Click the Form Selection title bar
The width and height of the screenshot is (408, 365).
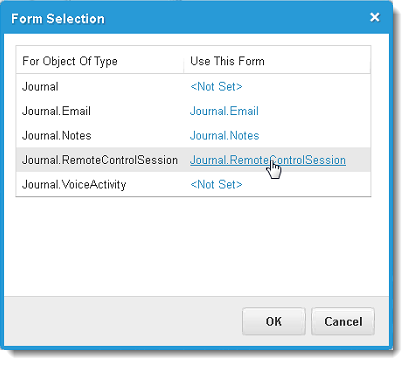click(x=187, y=18)
